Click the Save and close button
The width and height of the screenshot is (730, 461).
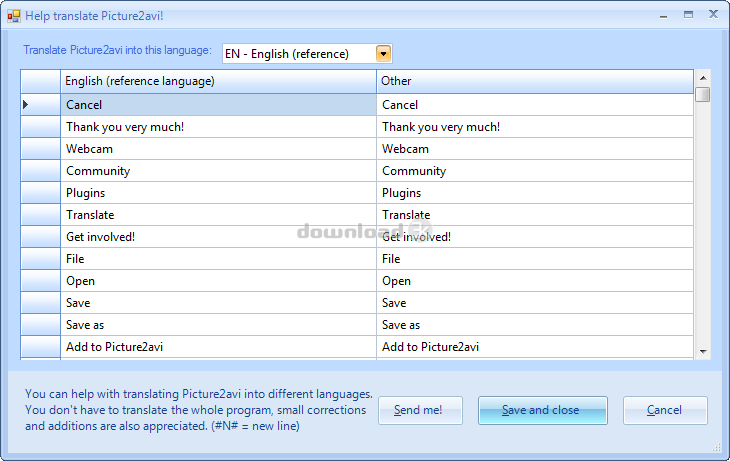(542, 410)
